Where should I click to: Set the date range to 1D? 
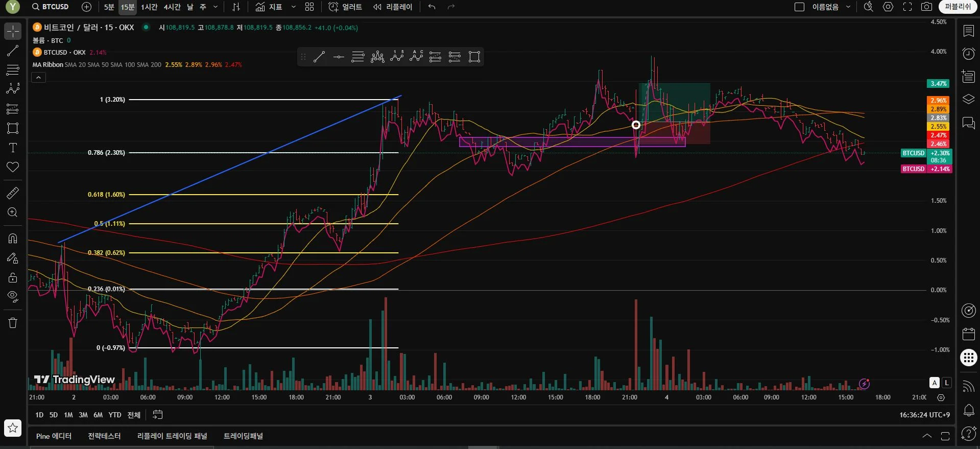[x=39, y=415]
